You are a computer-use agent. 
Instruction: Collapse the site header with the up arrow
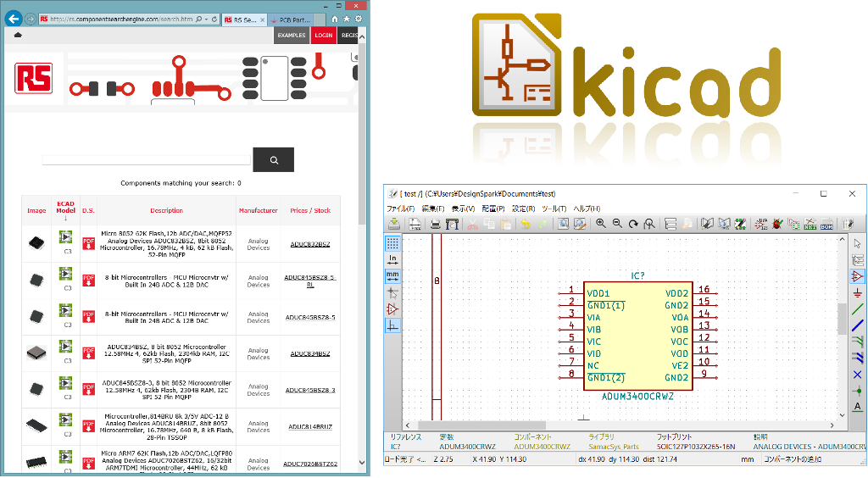tap(18, 35)
